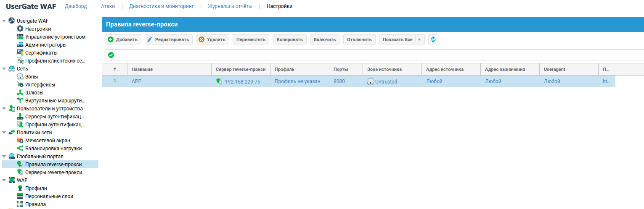Click the WAF Профили icon
Viewport: 644px width, 209px height.
(20, 188)
